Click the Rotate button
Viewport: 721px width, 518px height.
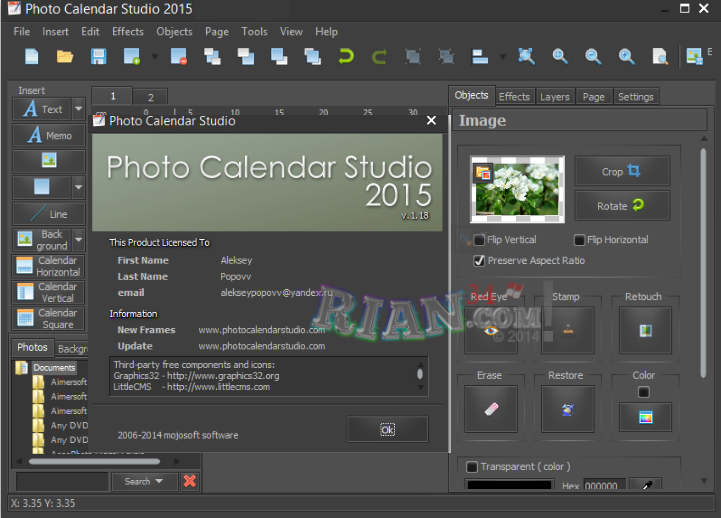coord(622,206)
